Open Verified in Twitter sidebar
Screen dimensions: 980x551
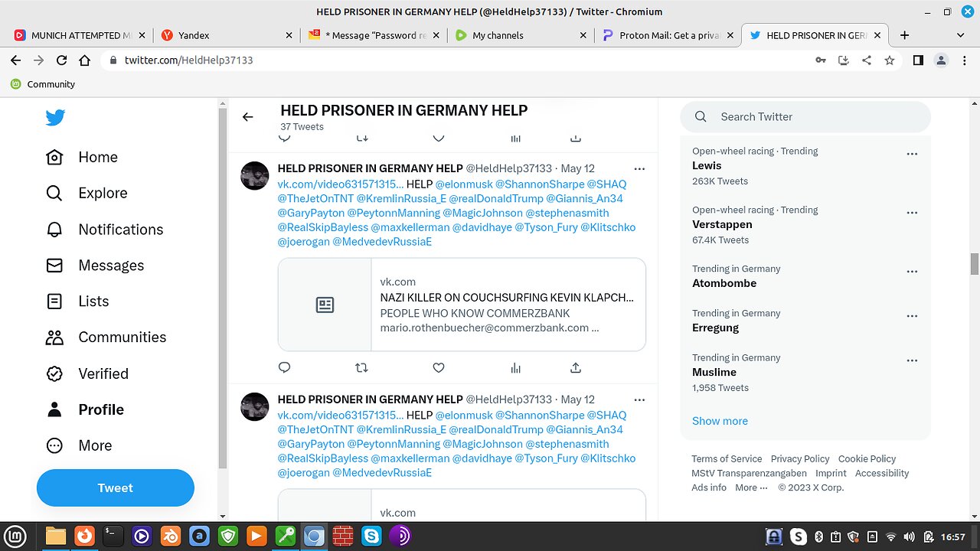click(x=87, y=373)
